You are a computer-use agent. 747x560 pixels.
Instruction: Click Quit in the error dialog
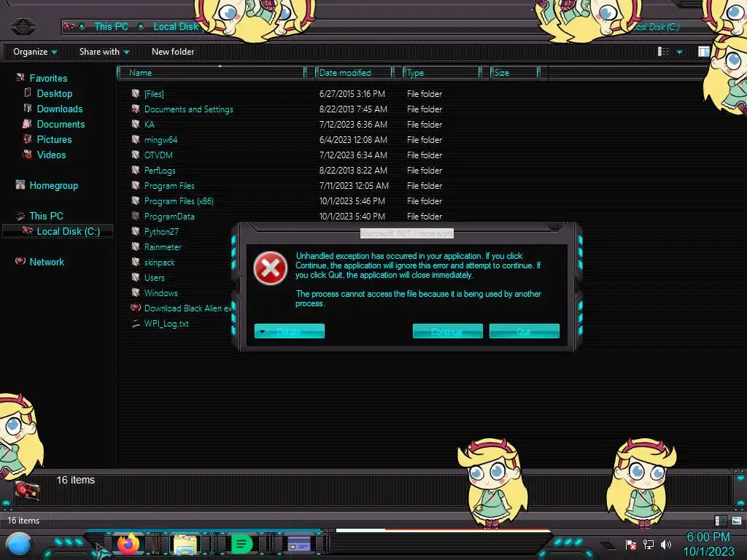click(x=524, y=331)
